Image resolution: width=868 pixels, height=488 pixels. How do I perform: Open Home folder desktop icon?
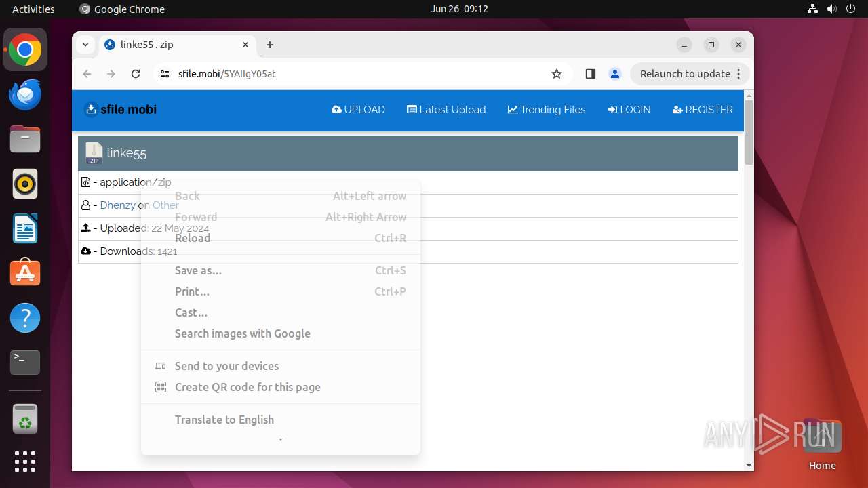822,444
